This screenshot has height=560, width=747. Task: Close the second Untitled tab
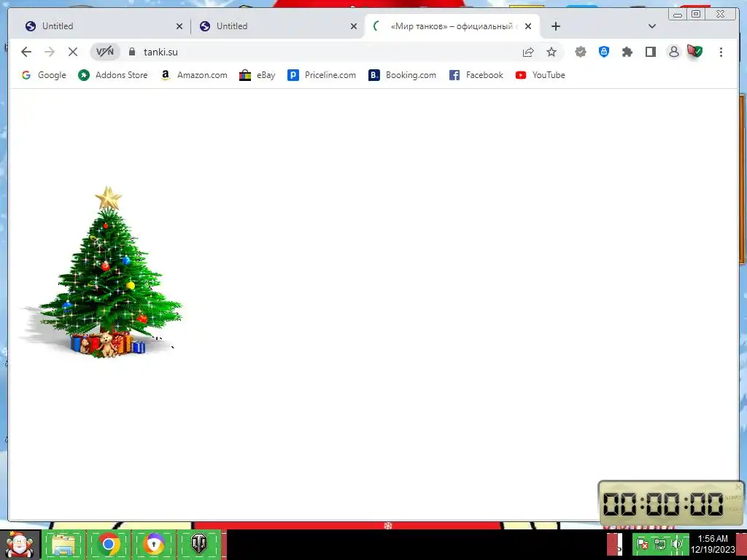click(x=354, y=26)
